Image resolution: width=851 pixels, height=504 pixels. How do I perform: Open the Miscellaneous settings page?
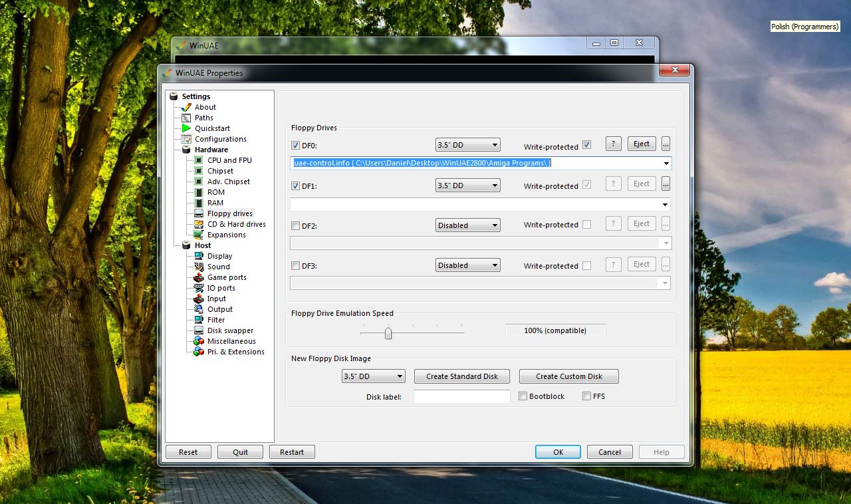click(x=231, y=341)
